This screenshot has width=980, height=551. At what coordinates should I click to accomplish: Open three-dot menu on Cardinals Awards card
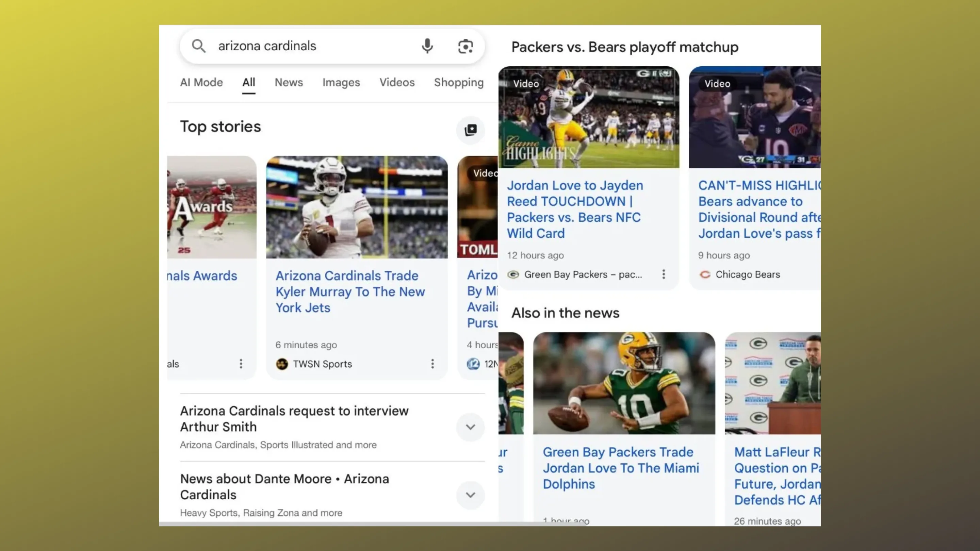tap(241, 364)
